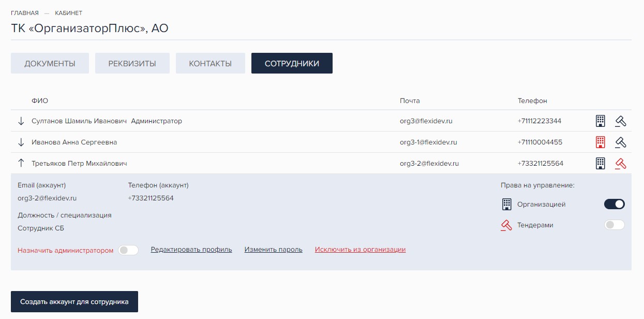Collapse Третьяков Петр Михайлович row details
The height and width of the screenshot is (319, 644).
[21, 164]
